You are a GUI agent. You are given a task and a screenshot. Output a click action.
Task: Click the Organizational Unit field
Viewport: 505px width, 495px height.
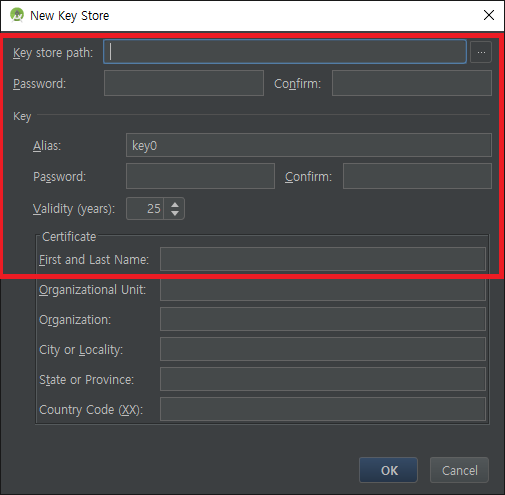tap(323, 289)
